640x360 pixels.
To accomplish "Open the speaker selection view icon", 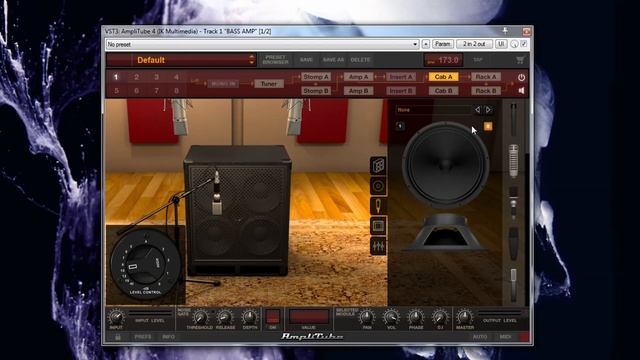I will tap(378, 186).
